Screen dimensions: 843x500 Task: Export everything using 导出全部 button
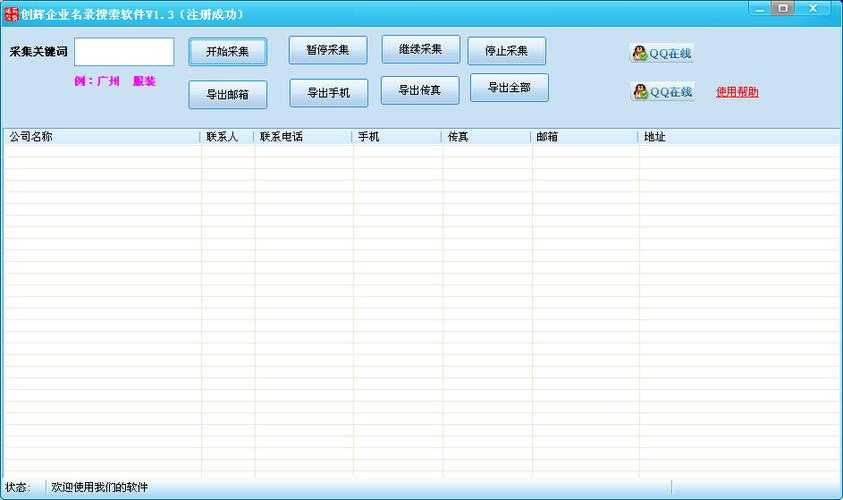pyautogui.click(x=509, y=88)
